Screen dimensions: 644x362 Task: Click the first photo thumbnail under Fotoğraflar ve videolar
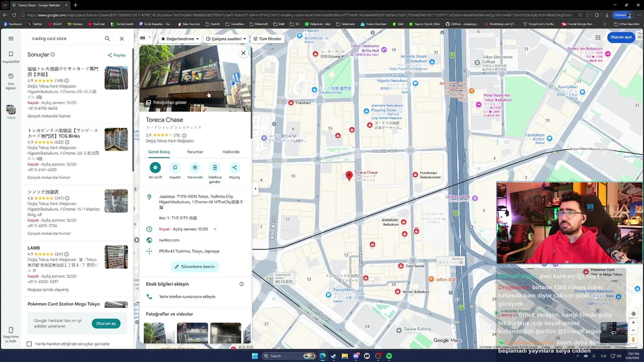coord(159,333)
